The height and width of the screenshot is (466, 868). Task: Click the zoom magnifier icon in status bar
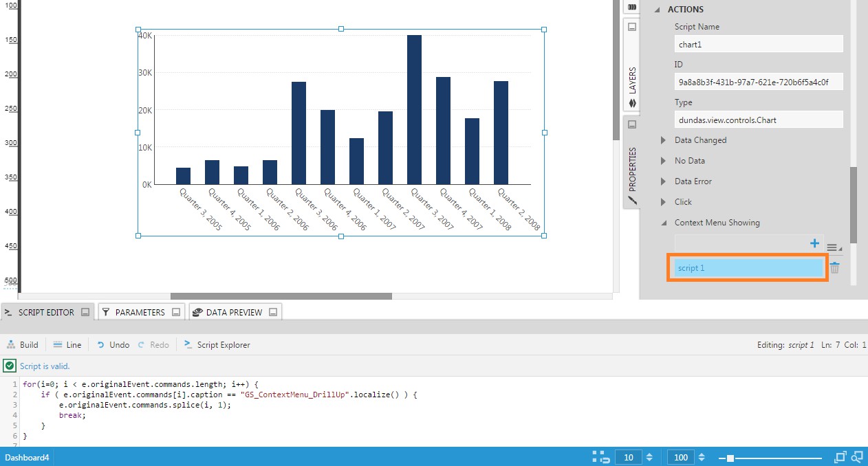[x=857, y=457]
